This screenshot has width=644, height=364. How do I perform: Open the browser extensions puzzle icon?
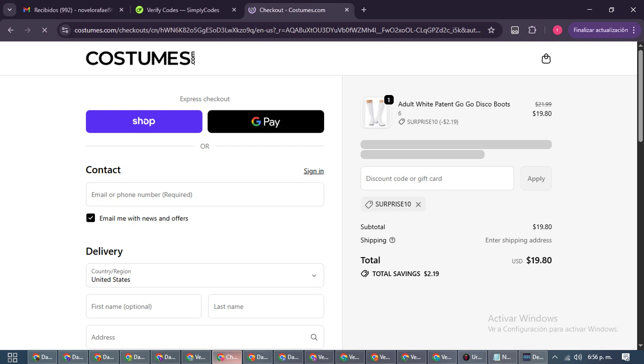[x=532, y=30]
